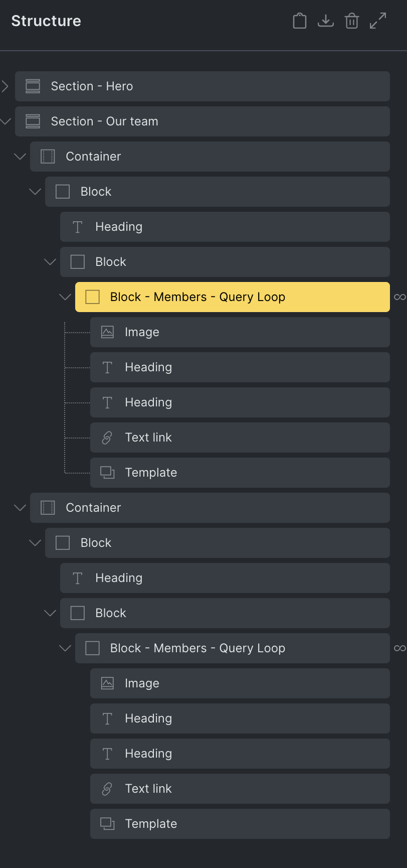The width and height of the screenshot is (407, 868).
Task: Select the second Container element
Action: [210, 508]
